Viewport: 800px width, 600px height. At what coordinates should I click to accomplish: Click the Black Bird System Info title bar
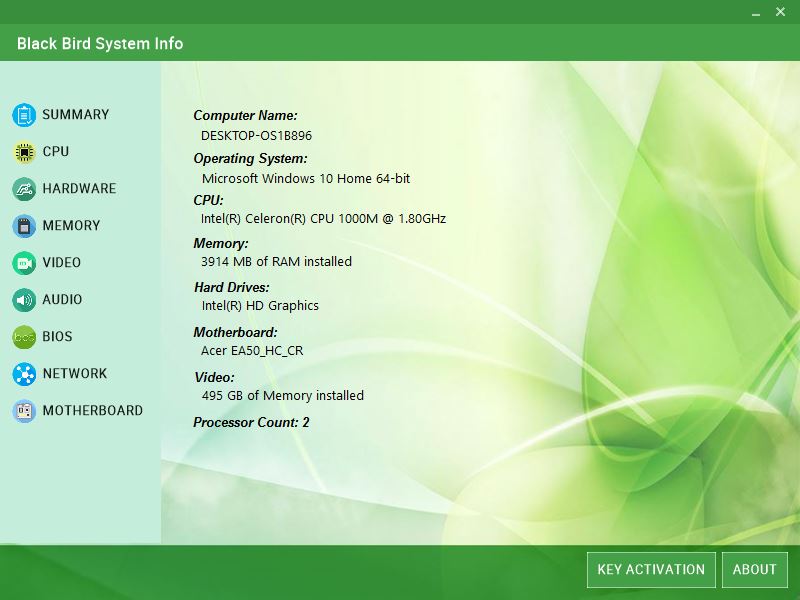coord(98,44)
